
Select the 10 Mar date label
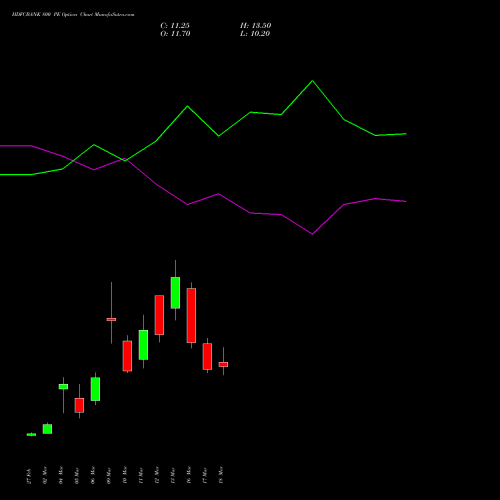pos(125,475)
